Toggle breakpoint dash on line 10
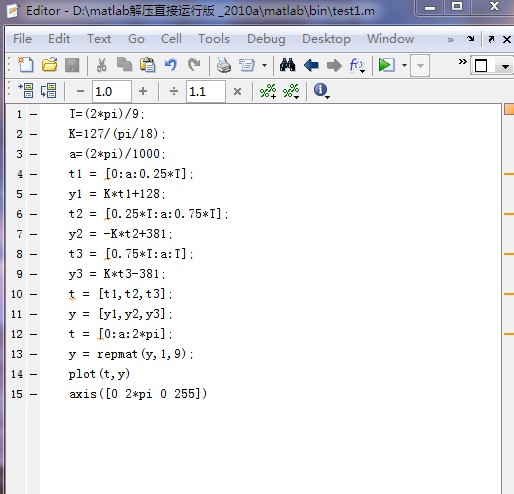 point(33,294)
